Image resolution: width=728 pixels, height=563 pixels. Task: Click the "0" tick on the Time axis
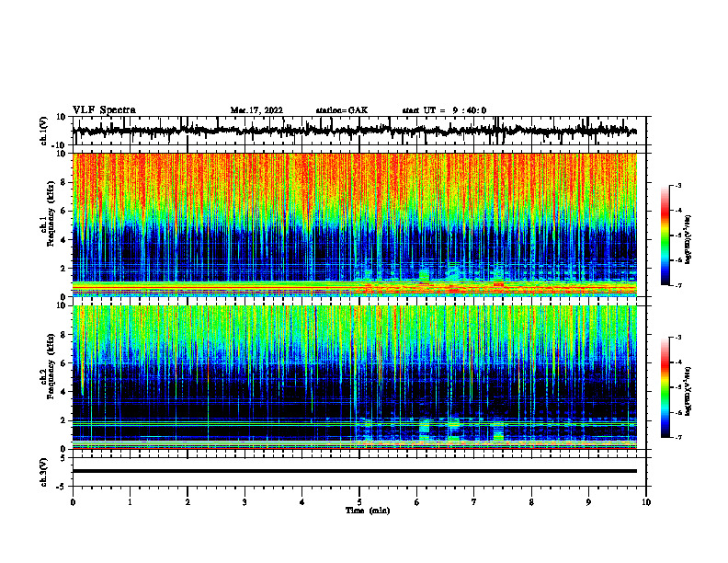[73, 502]
